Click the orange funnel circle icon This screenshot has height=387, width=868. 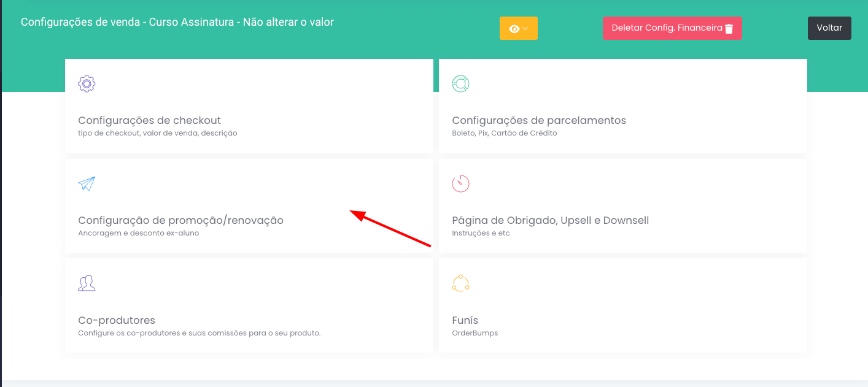(460, 283)
